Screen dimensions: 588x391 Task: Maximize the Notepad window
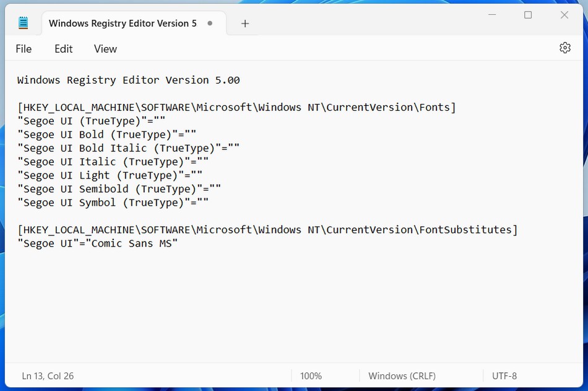(528, 15)
